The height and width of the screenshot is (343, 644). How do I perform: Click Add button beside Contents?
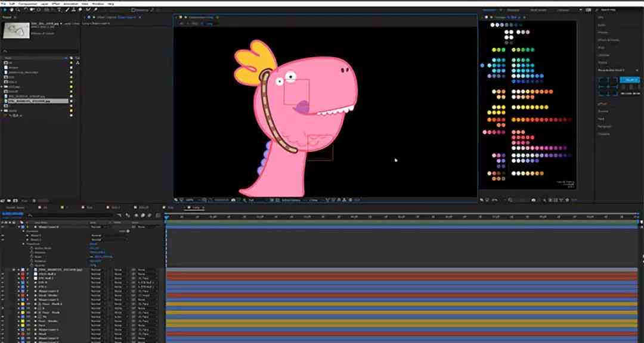click(128, 231)
